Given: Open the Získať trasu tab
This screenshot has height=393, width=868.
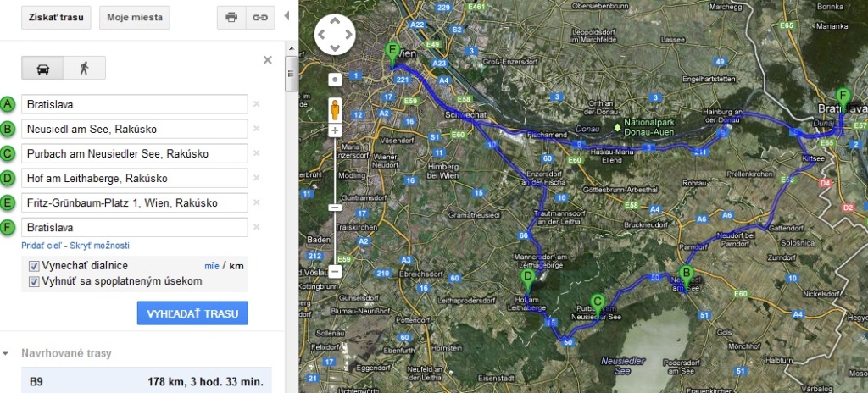Looking at the screenshot, I should coord(57,17).
